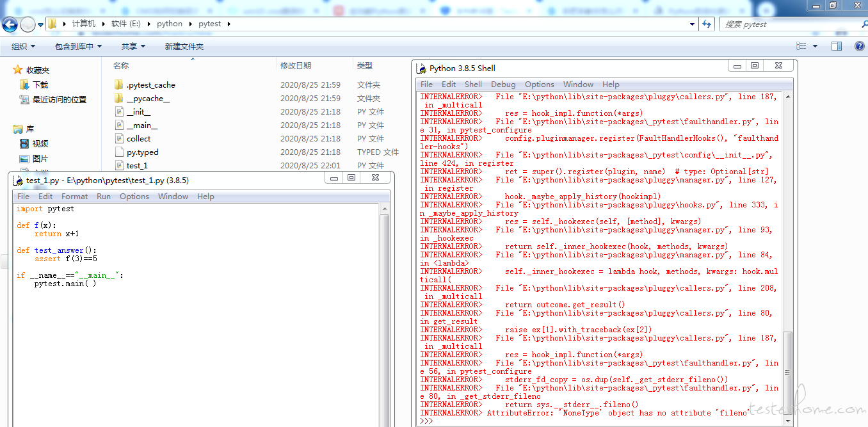Click the Explorer back navigation button

coord(10,24)
